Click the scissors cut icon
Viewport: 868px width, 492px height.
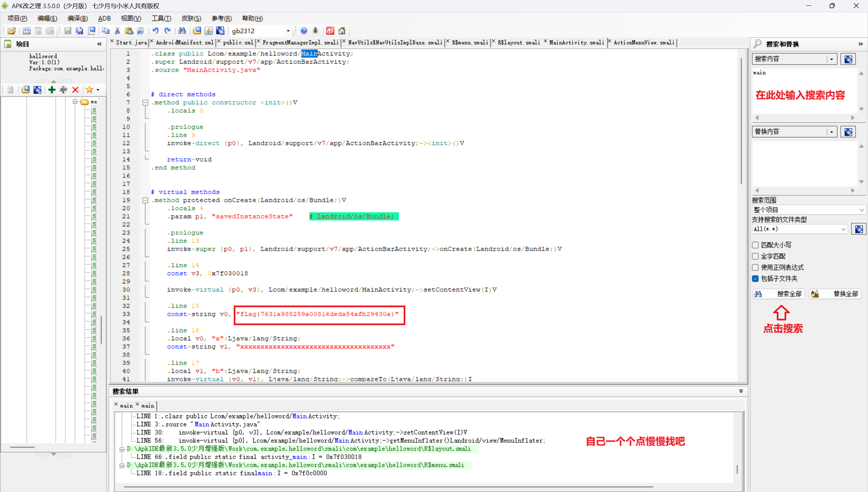117,31
